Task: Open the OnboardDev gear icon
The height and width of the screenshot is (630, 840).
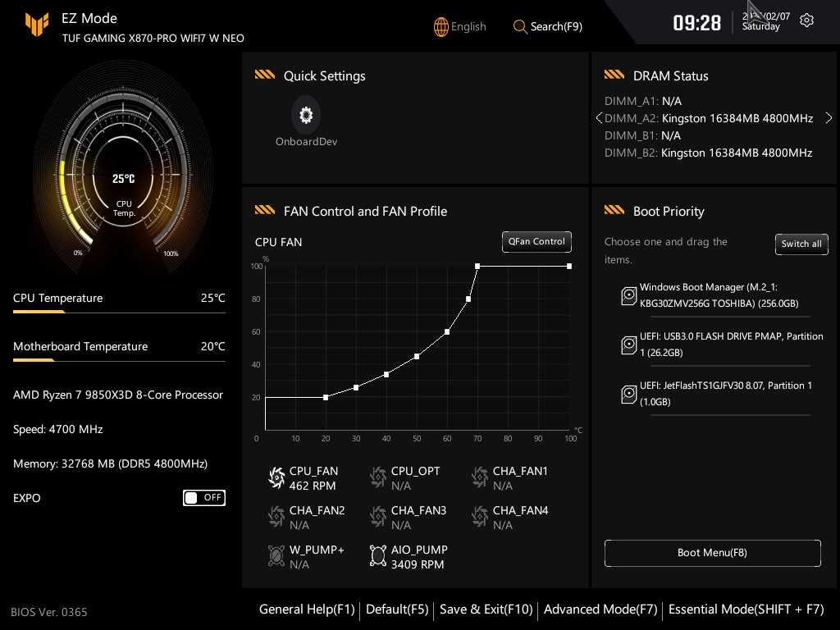Action: (306, 116)
